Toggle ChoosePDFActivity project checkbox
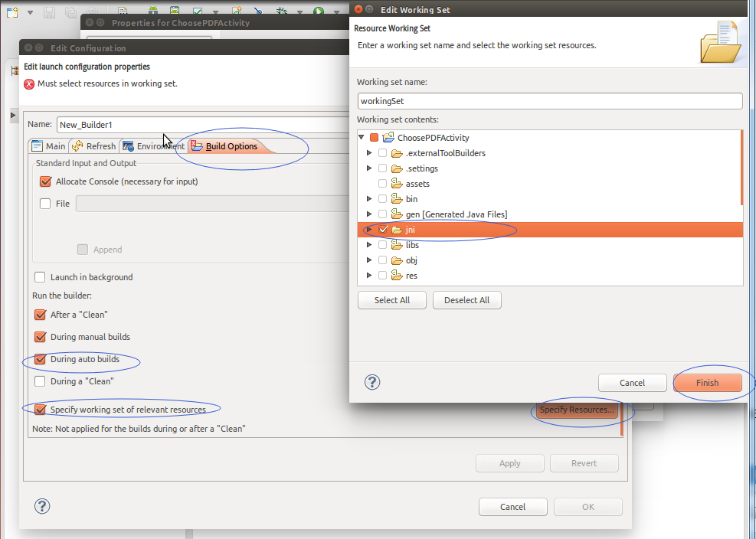Screen dimensions: 756x539 coord(374,137)
